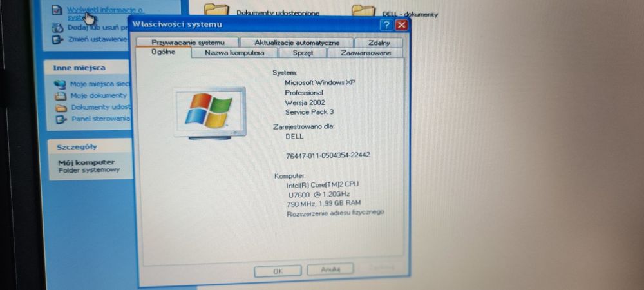Close the Właściwości systemu dialog

[x=401, y=26]
